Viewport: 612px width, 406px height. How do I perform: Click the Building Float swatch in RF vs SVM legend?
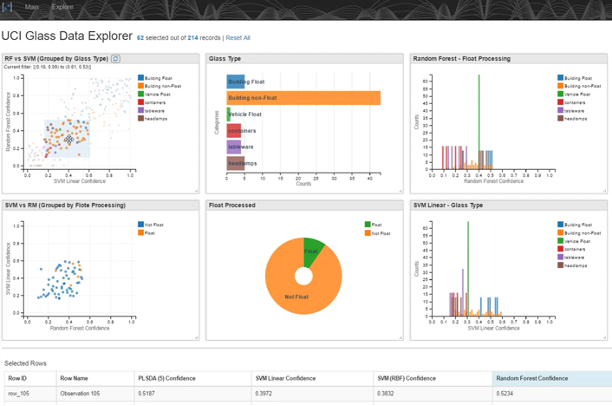coord(141,78)
